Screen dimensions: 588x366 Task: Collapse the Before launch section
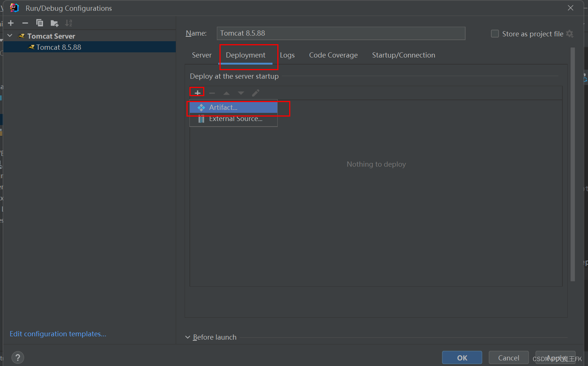[x=188, y=337]
